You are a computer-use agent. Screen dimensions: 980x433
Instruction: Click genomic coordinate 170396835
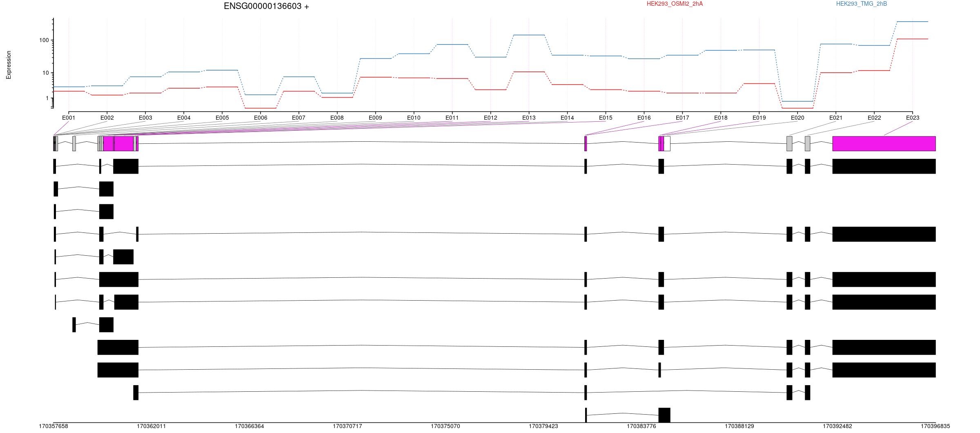click(x=935, y=426)
